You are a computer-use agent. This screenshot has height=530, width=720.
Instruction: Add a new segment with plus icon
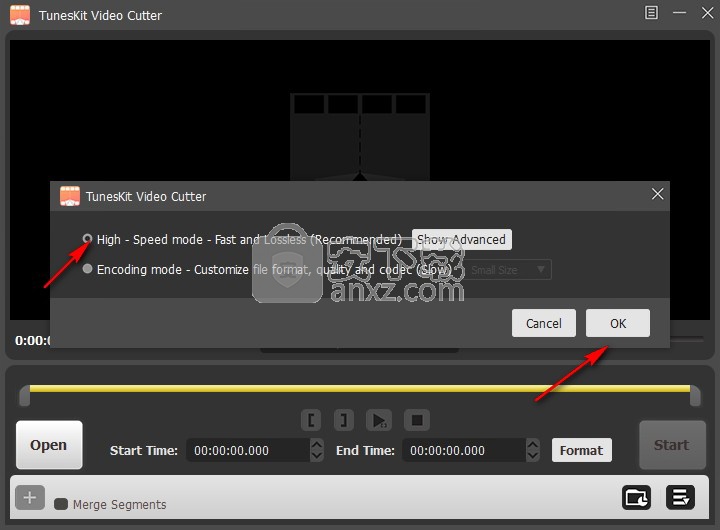tap(30, 497)
